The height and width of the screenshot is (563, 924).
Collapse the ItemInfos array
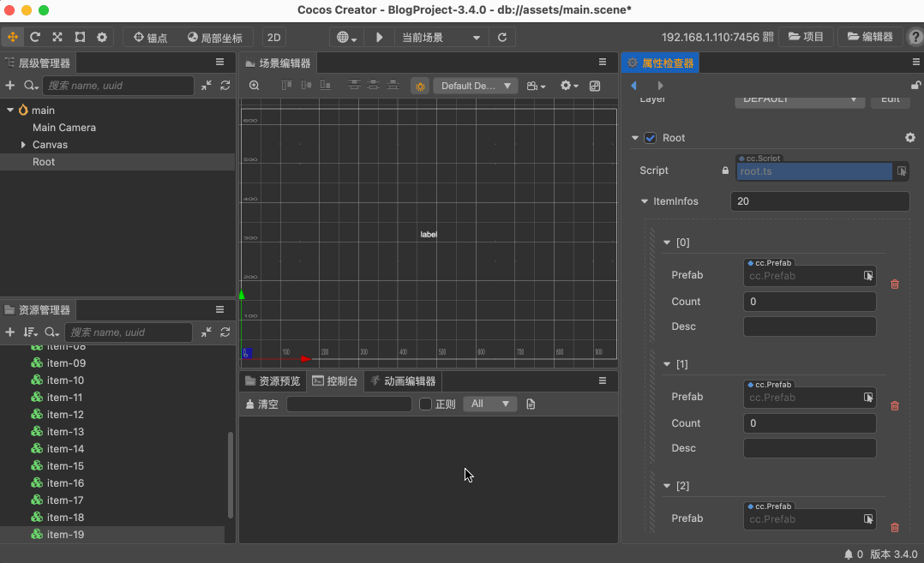click(645, 201)
